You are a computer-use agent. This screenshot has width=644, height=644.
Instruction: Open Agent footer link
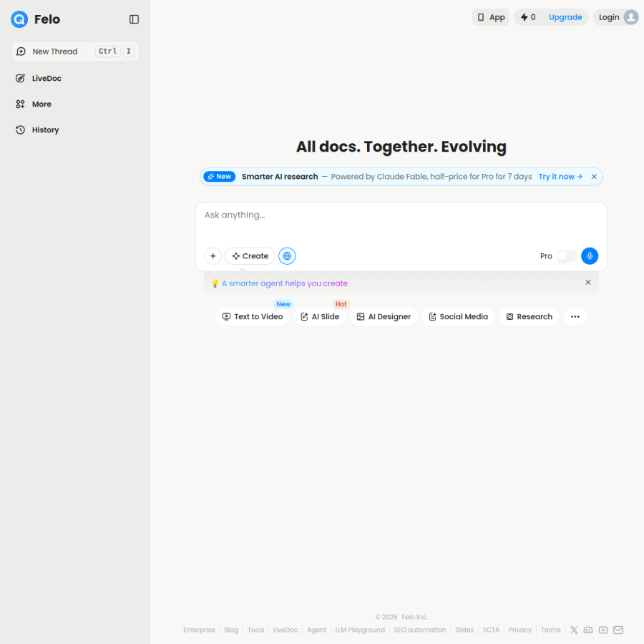(316, 630)
